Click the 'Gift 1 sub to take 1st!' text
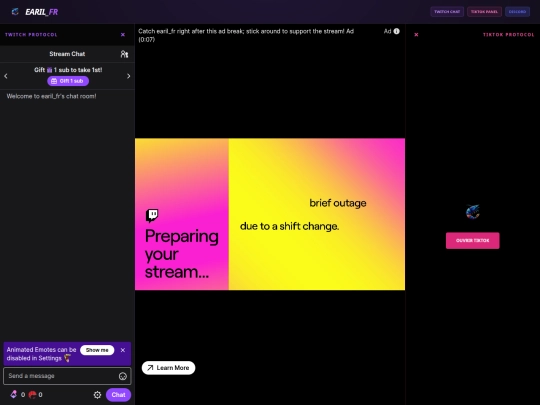The image size is (540, 405). [x=68, y=70]
